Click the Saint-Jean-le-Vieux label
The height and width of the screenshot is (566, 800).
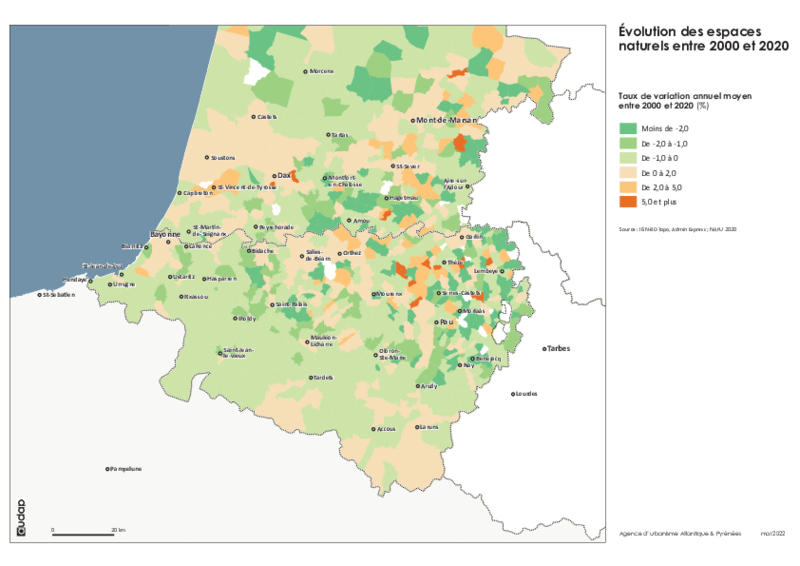(238, 353)
